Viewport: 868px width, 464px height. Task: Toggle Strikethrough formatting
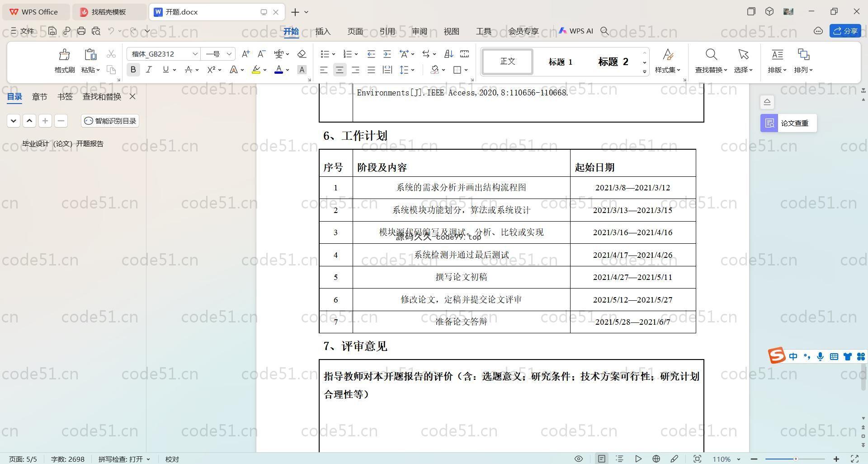point(189,70)
